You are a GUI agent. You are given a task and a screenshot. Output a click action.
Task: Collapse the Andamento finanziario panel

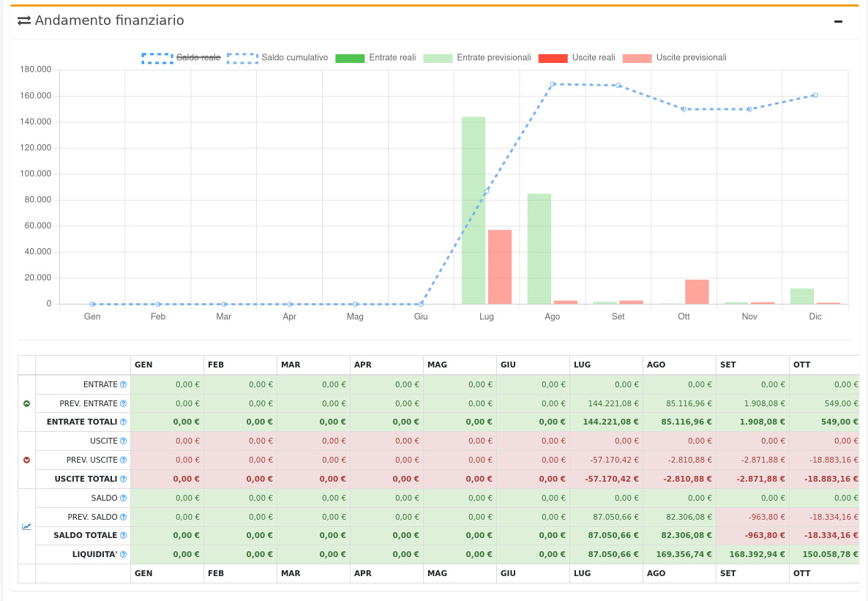(838, 21)
